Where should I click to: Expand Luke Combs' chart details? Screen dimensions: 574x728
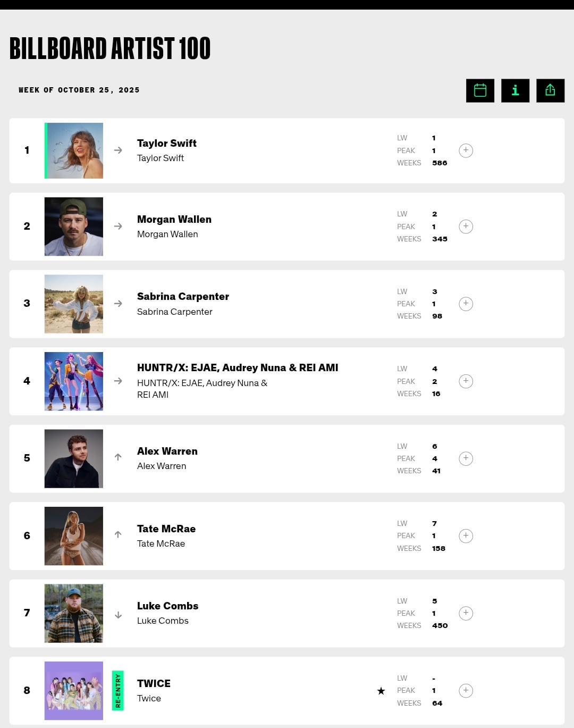[466, 613]
